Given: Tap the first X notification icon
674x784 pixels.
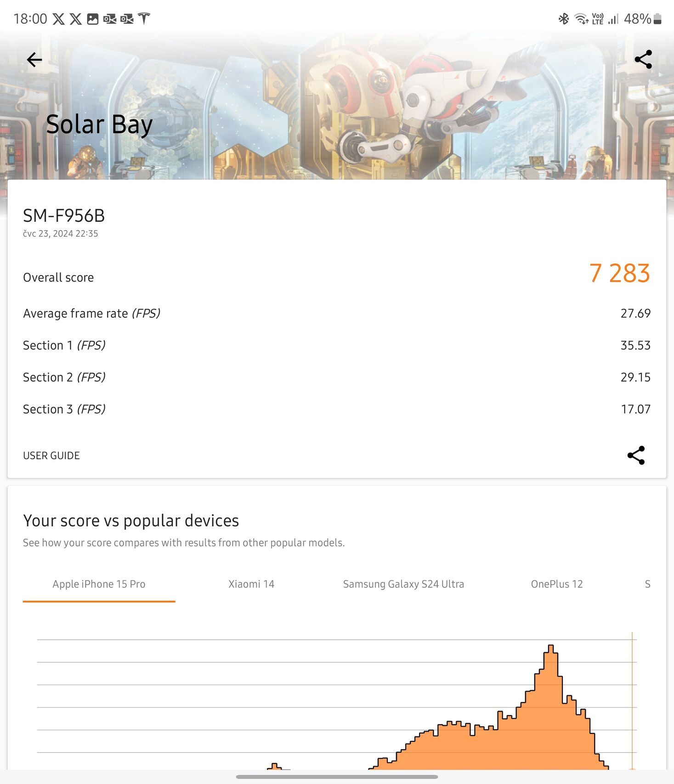Looking at the screenshot, I should pyautogui.click(x=58, y=19).
